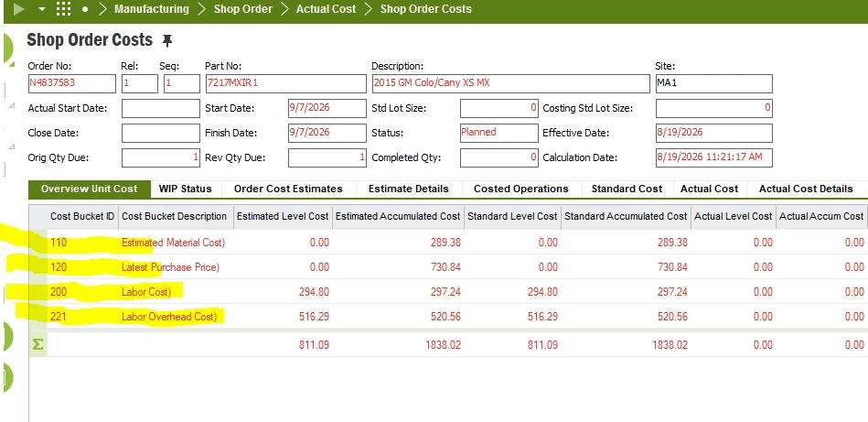Open the dropdown arrow beside the play icon

click(42, 9)
